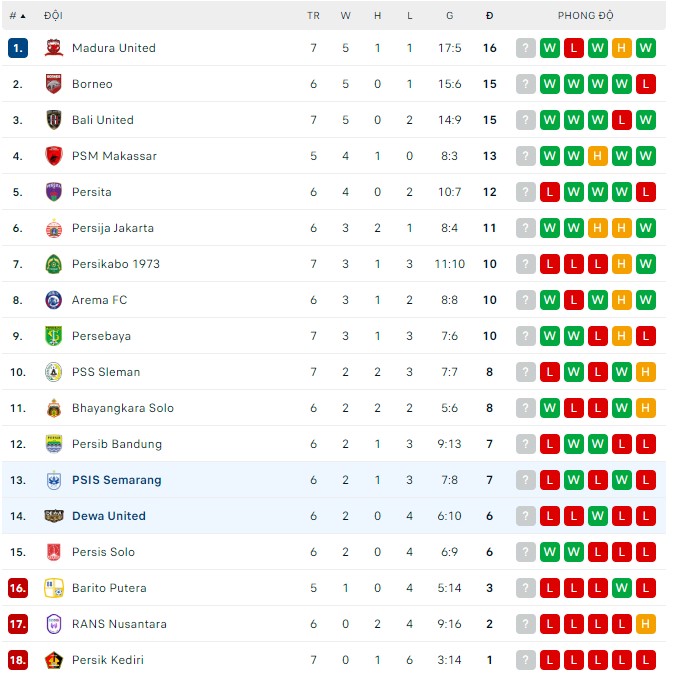Click the Persik Kediri club logo
Screen dimensions: 678x676
click(x=54, y=660)
